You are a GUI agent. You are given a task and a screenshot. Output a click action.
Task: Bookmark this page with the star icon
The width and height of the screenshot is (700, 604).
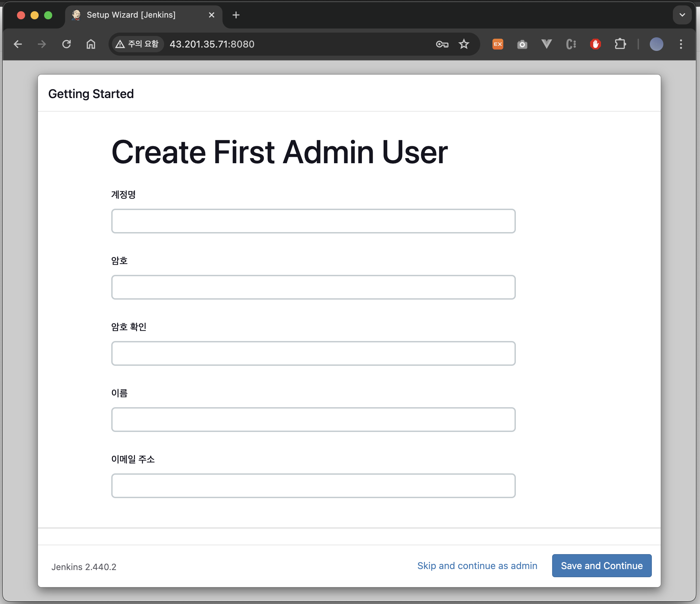[x=464, y=44]
